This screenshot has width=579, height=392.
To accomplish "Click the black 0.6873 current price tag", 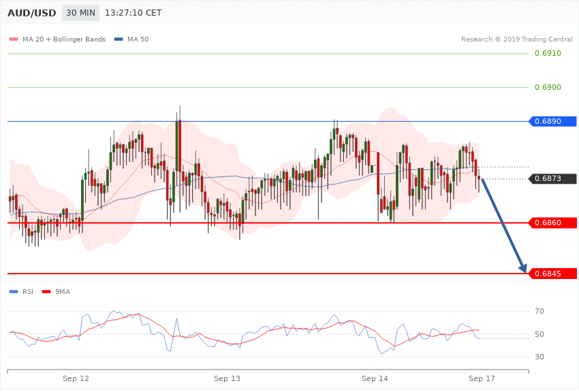I will 553,178.
